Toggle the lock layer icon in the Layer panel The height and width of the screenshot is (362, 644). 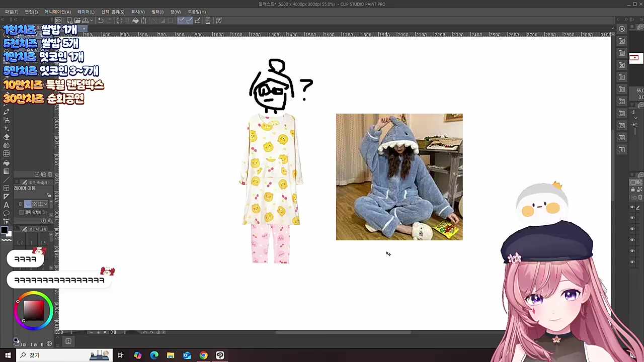[x=633, y=190]
